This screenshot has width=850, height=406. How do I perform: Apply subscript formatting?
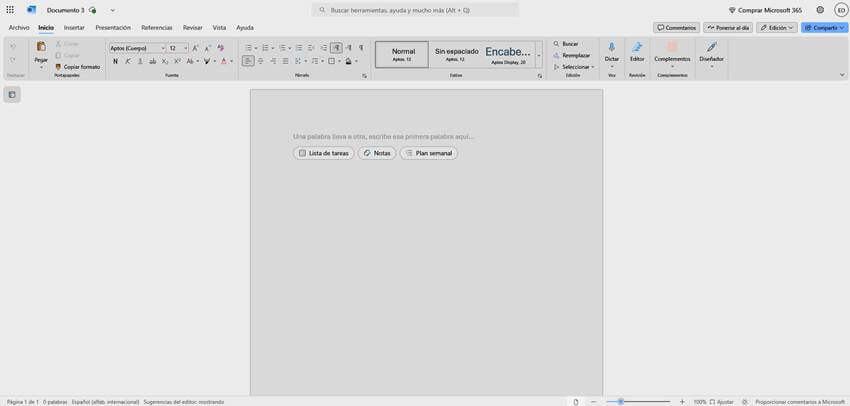[165, 61]
